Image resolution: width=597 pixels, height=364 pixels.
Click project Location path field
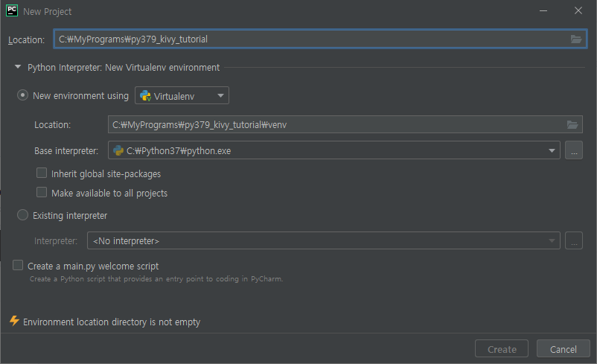point(320,39)
